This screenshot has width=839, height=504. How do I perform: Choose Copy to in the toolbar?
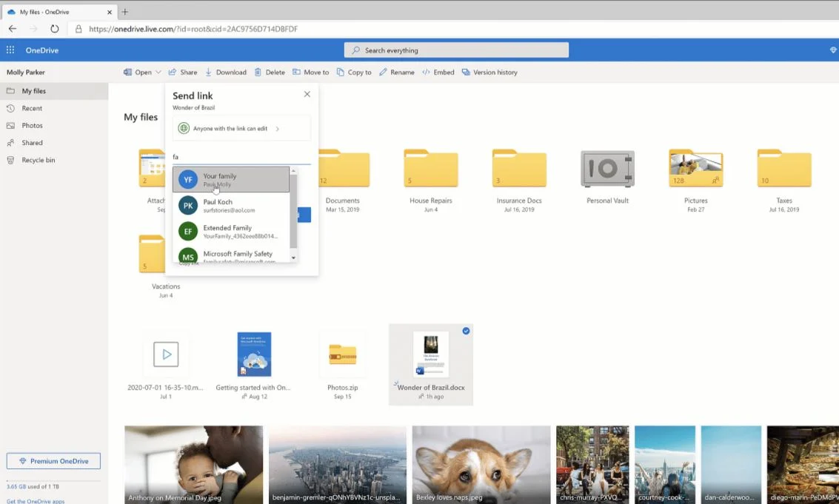(354, 73)
